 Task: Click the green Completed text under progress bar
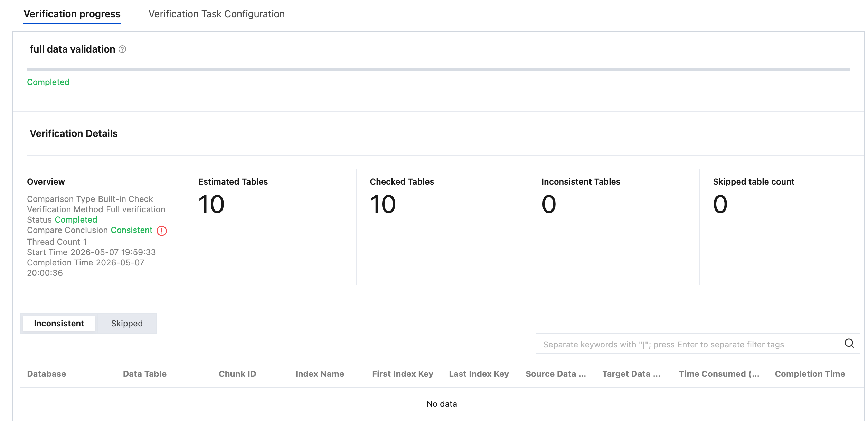pyautogui.click(x=48, y=82)
